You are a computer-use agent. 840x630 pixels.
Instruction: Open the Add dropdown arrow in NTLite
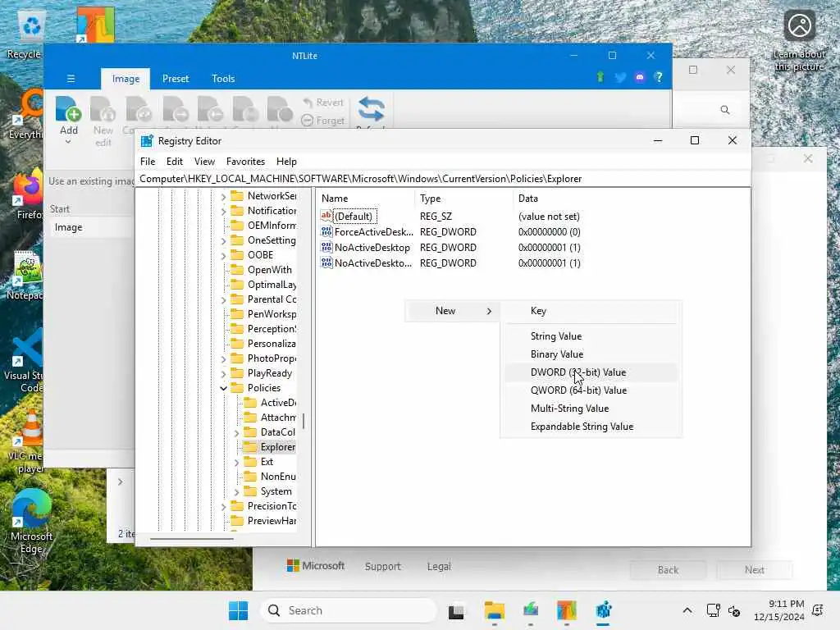click(x=68, y=142)
